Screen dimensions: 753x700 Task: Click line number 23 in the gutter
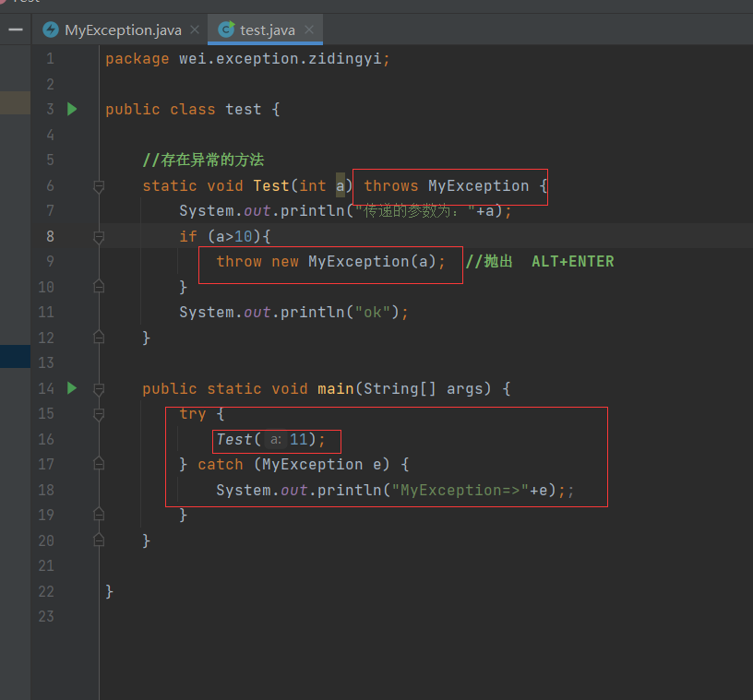46,616
